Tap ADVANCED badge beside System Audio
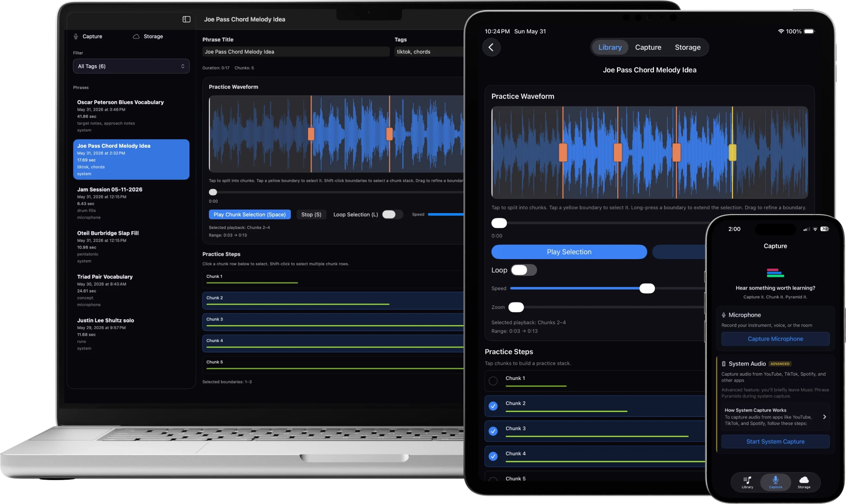The image size is (846, 504). coord(780,364)
